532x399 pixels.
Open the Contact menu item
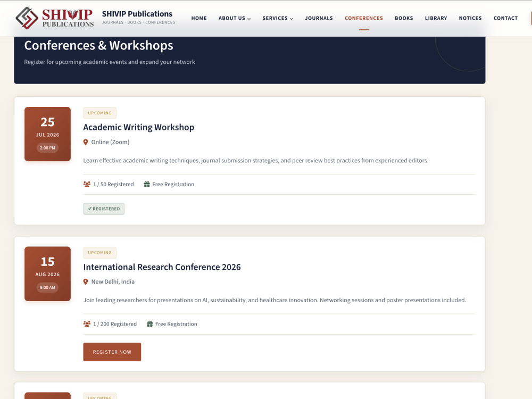pyautogui.click(x=505, y=18)
